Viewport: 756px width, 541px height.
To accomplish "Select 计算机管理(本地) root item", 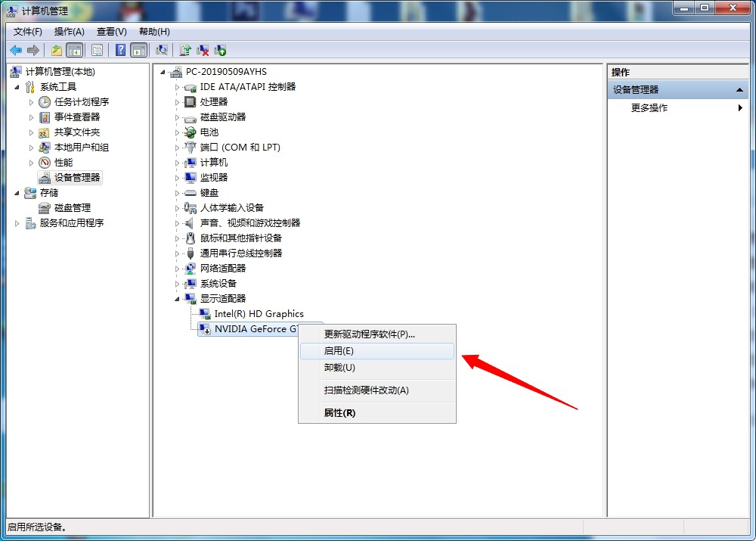I will (x=60, y=72).
